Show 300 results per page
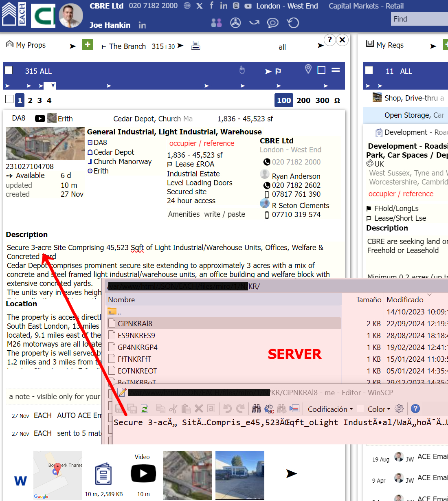 (x=322, y=100)
